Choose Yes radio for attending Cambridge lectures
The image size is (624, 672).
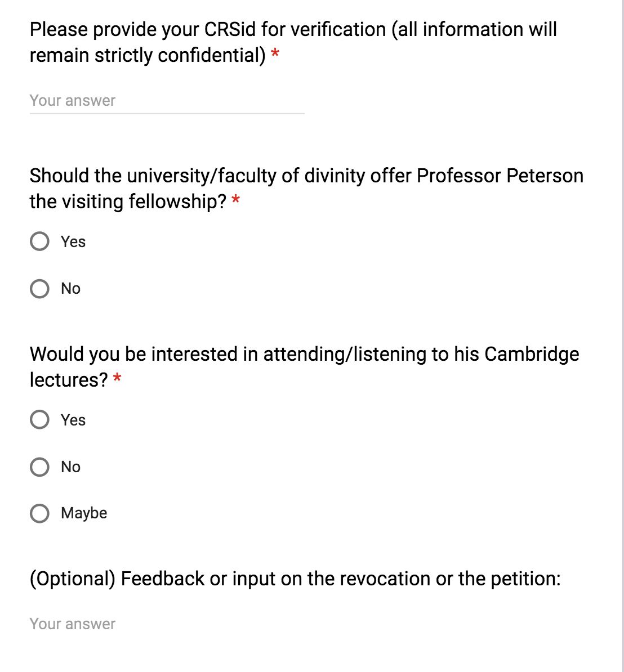coord(39,419)
